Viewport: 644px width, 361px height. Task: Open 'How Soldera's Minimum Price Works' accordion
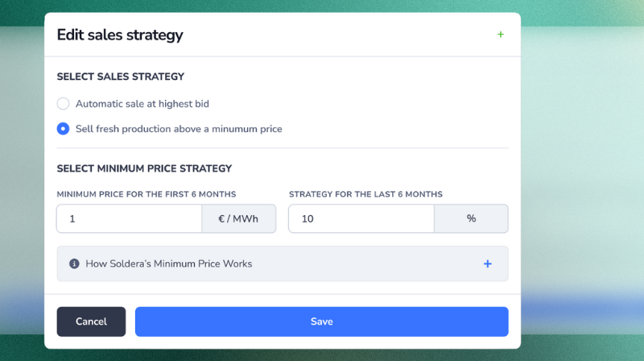coord(169,263)
